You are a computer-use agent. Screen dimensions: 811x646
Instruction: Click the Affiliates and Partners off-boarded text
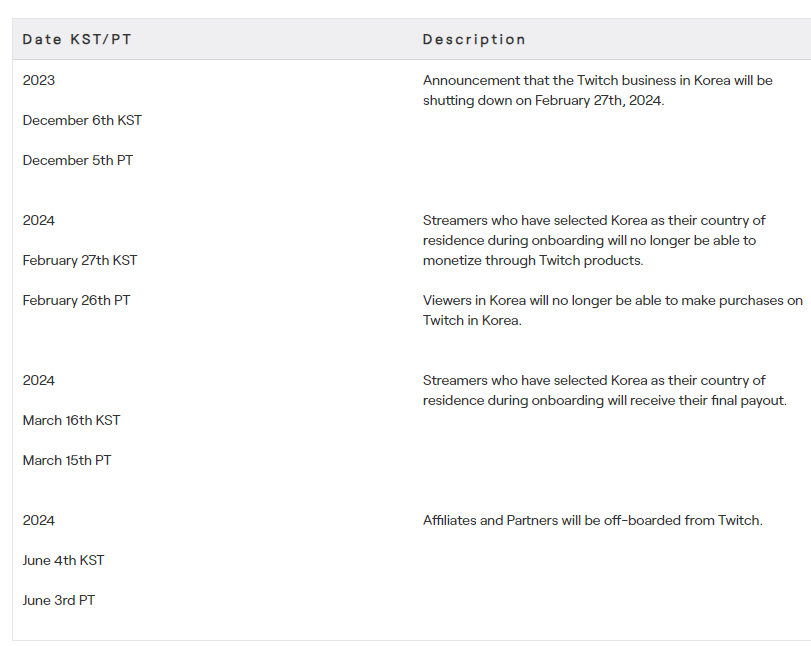[593, 520]
